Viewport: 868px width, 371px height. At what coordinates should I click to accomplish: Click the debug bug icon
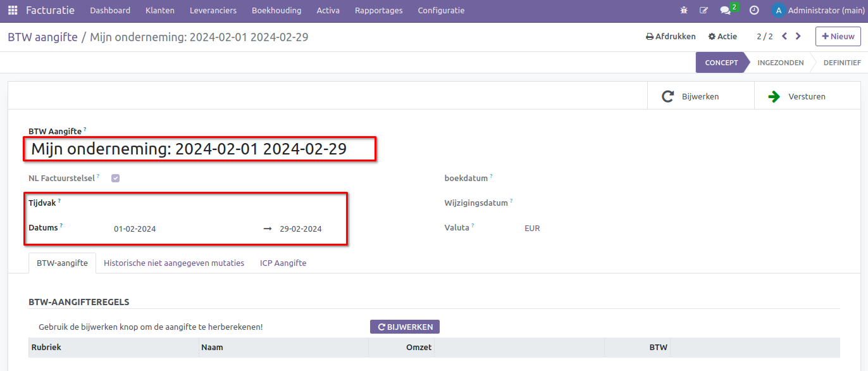pyautogui.click(x=684, y=11)
